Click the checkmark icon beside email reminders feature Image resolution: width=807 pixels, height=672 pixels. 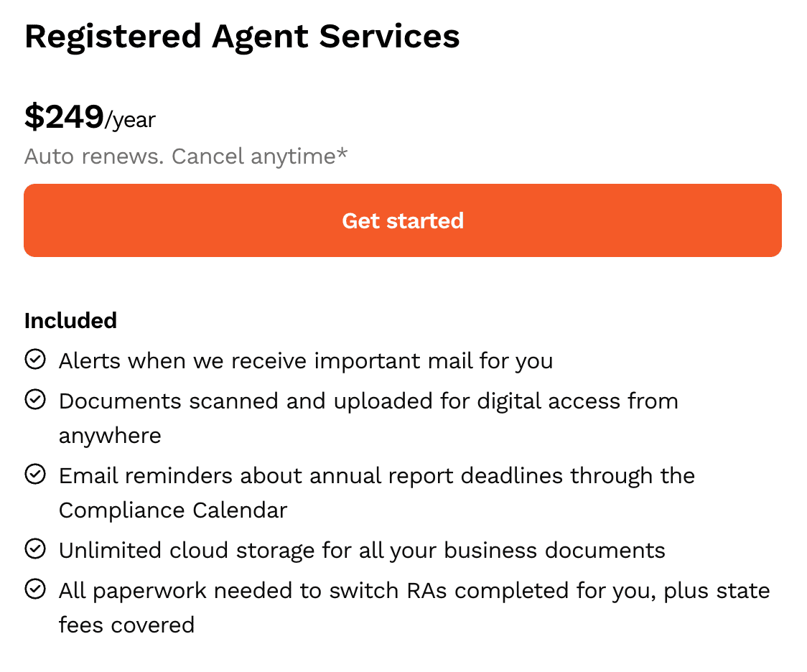35,473
